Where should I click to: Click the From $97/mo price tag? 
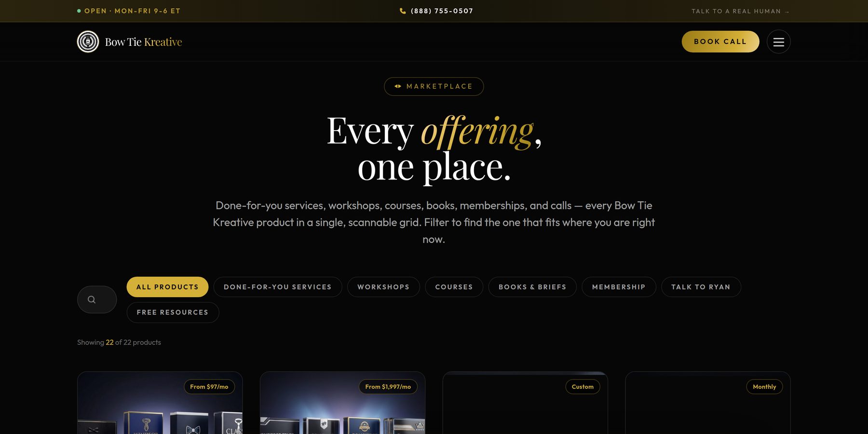(x=209, y=387)
